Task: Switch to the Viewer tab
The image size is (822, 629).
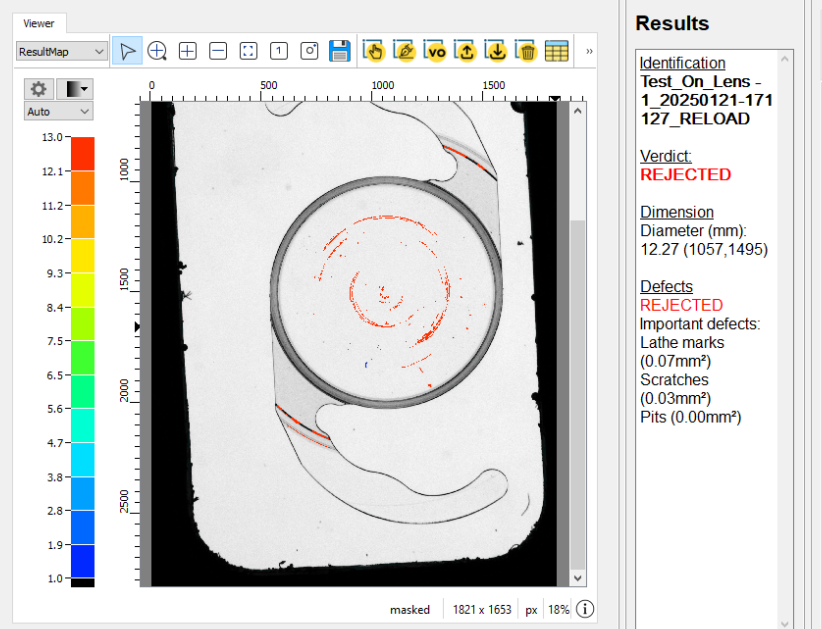Action: click(x=39, y=23)
